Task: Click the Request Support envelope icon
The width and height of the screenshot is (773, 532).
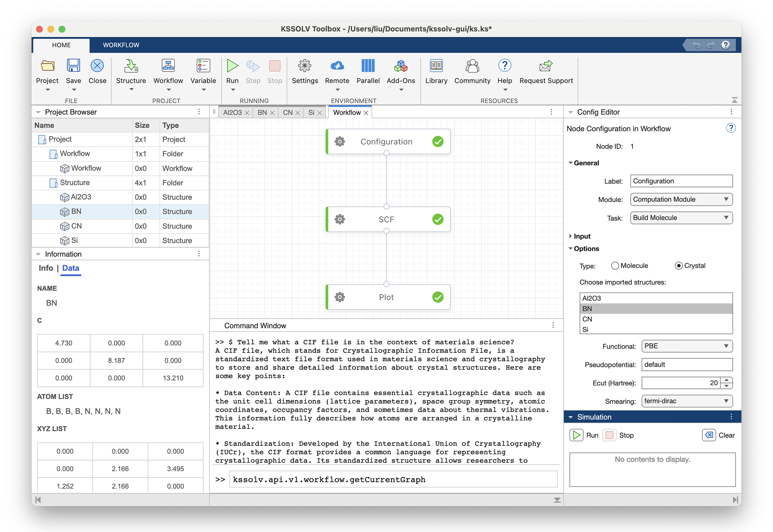Action: [x=546, y=66]
